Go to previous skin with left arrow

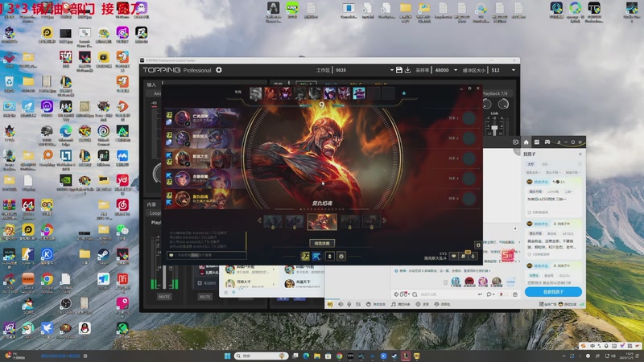[x=259, y=220]
